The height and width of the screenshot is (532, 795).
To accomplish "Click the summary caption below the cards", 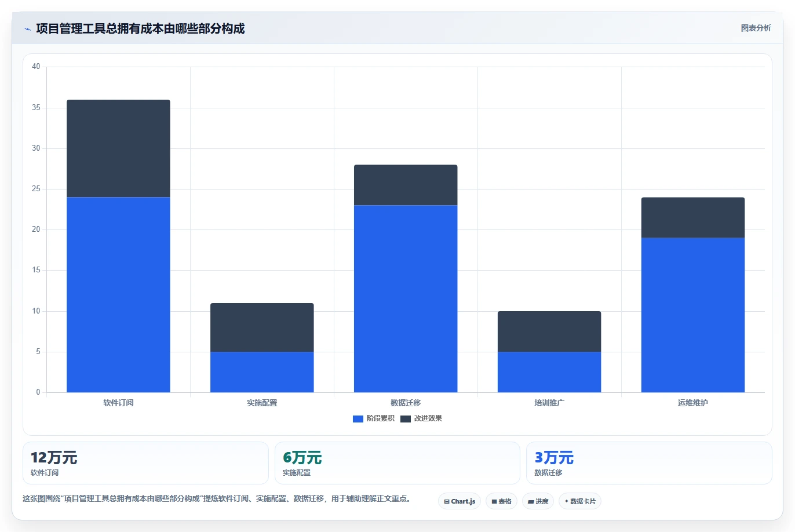I will [217, 498].
